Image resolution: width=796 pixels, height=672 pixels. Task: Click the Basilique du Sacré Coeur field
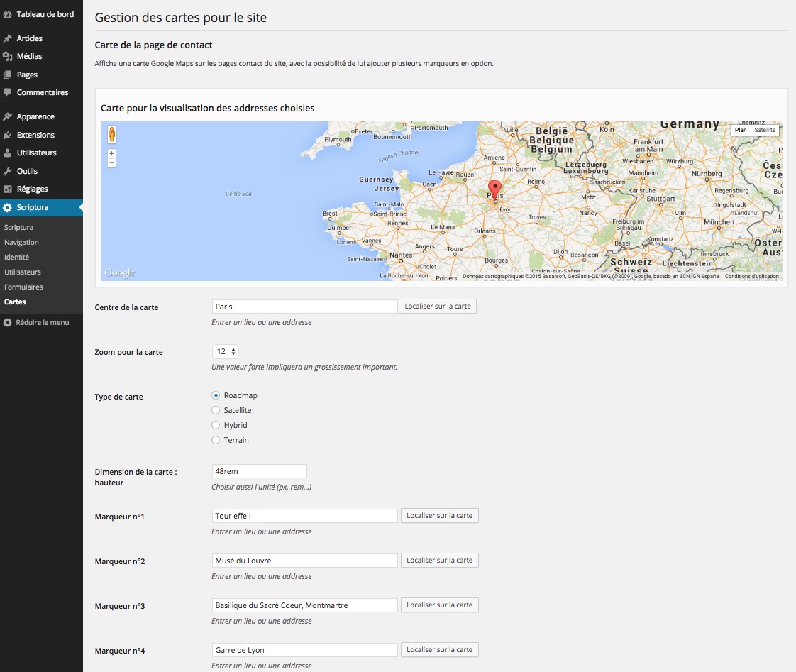click(x=304, y=605)
